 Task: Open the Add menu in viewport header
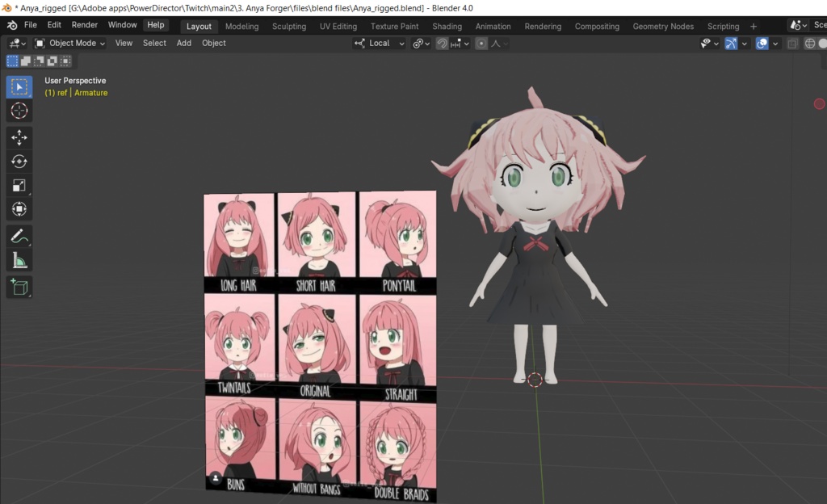tap(183, 44)
